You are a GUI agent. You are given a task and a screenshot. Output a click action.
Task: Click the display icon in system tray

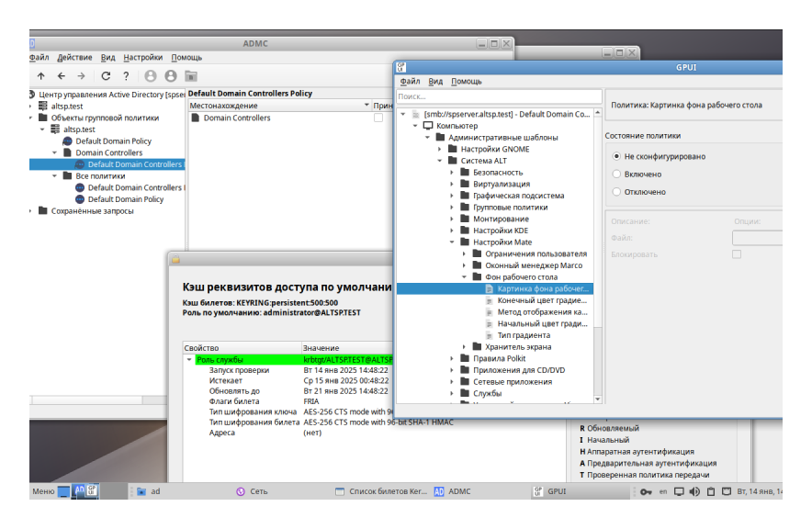(x=679, y=491)
